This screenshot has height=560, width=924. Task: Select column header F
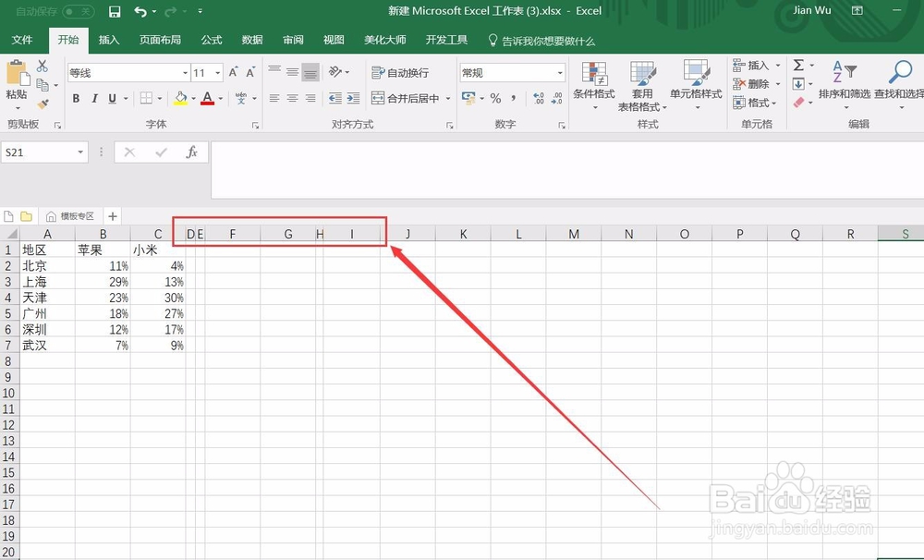coord(233,234)
